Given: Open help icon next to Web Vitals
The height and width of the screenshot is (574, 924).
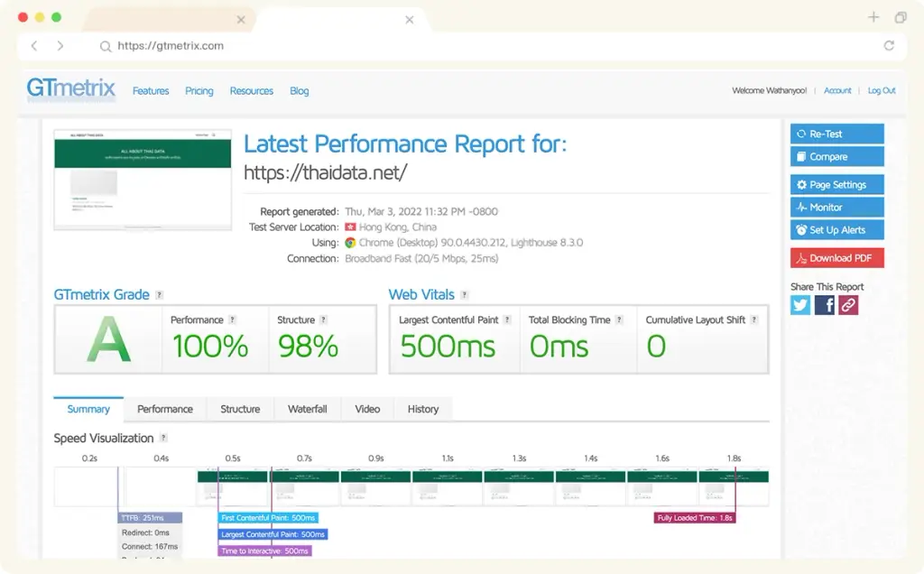Looking at the screenshot, I should click(x=465, y=294).
